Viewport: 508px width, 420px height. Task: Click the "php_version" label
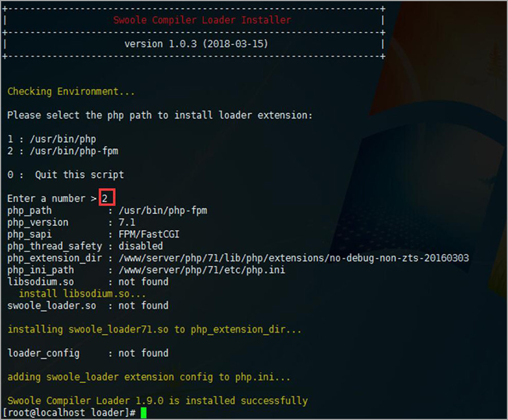(x=38, y=222)
